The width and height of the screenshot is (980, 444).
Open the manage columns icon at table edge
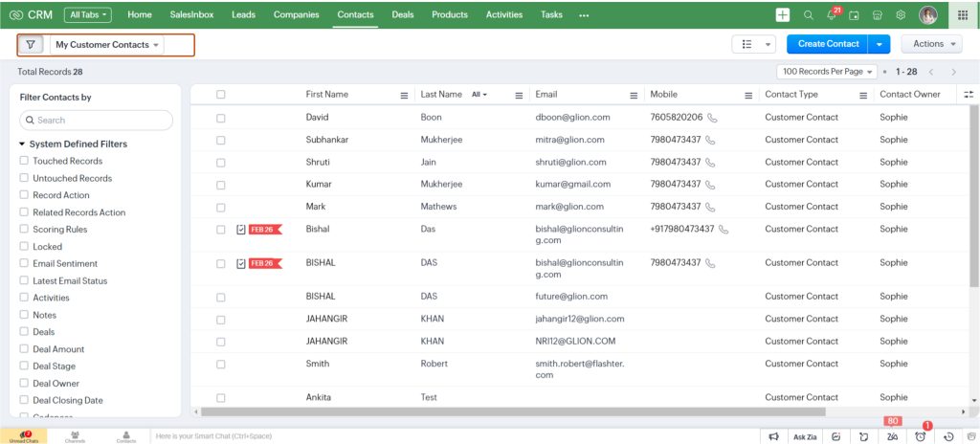[x=969, y=95]
